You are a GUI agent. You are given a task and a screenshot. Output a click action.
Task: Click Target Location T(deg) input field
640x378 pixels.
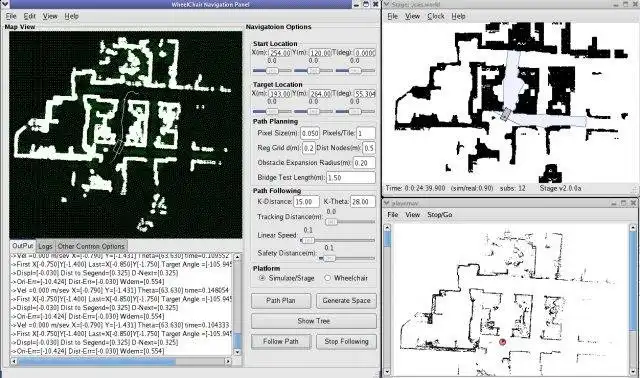(x=364, y=93)
